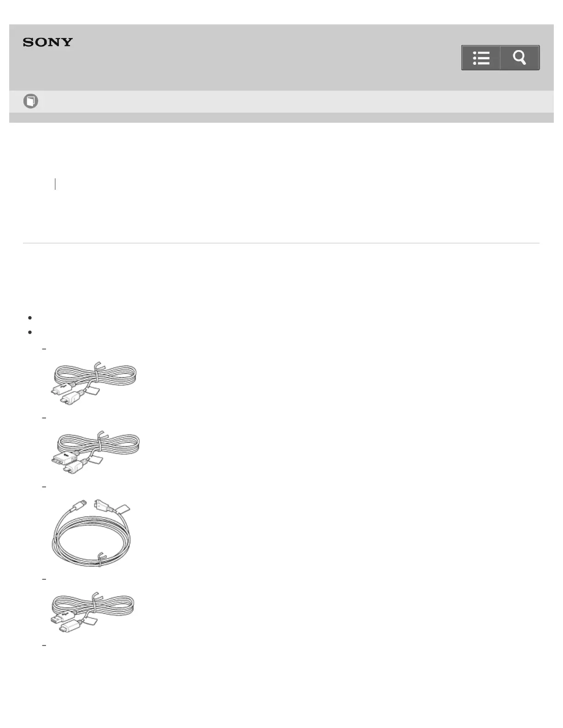Click the vertical breadcrumb separator bar
The height and width of the screenshot is (728, 563).
click(55, 184)
